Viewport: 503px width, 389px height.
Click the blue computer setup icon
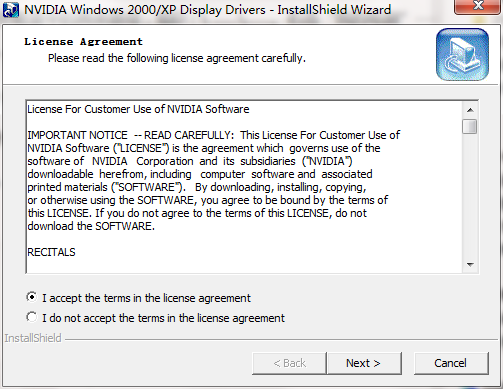(462, 54)
